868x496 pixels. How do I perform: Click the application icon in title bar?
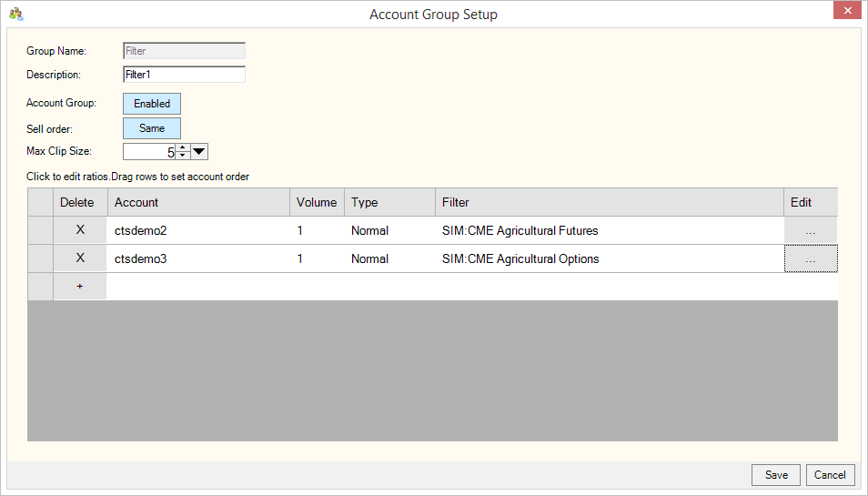click(15, 14)
